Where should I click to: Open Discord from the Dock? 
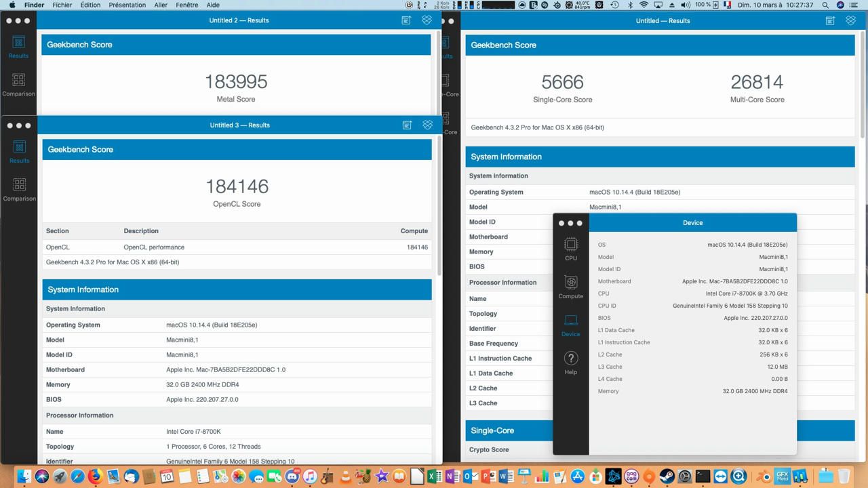292,476
